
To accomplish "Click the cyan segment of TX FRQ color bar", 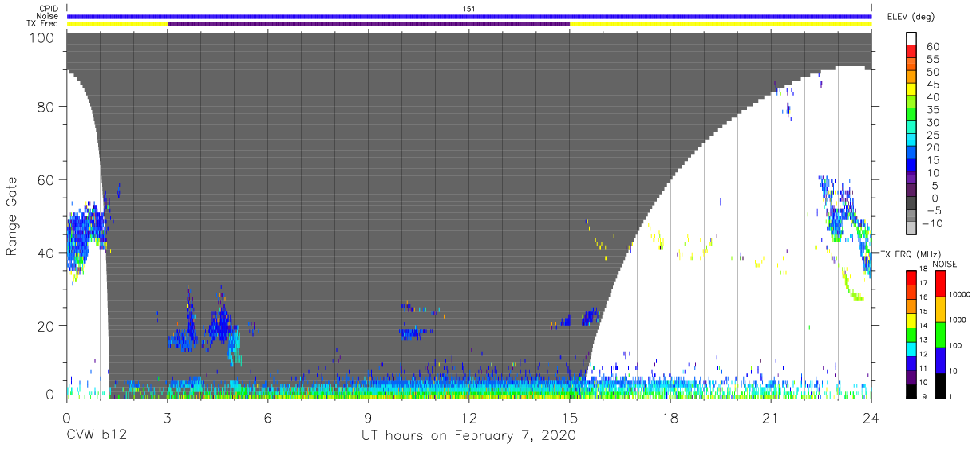I will tap(912, 348).
